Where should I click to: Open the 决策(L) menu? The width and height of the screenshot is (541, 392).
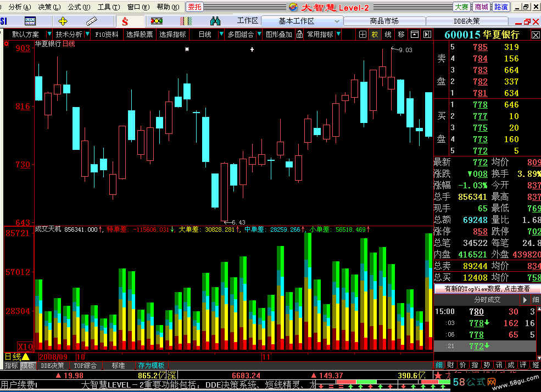(49, 7)
